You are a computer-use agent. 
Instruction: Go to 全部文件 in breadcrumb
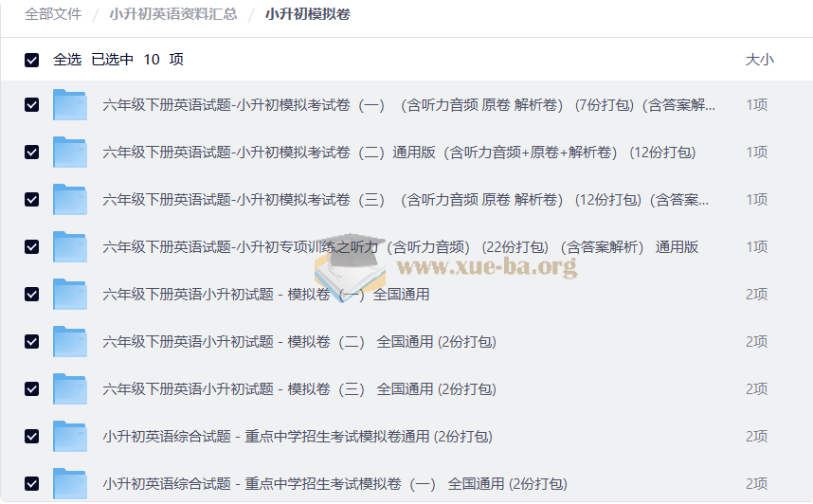coord(53,14)
